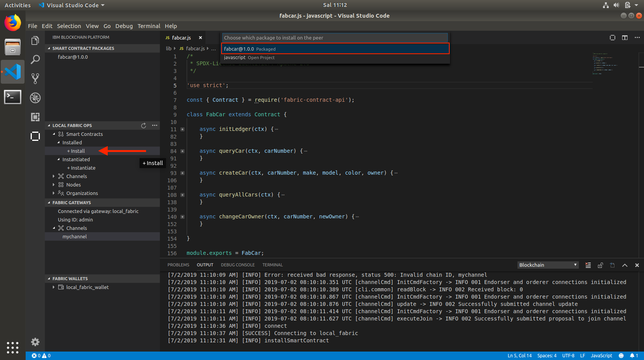Change end of line sequence LF
644x360 pixels.
tap(582, 356)
